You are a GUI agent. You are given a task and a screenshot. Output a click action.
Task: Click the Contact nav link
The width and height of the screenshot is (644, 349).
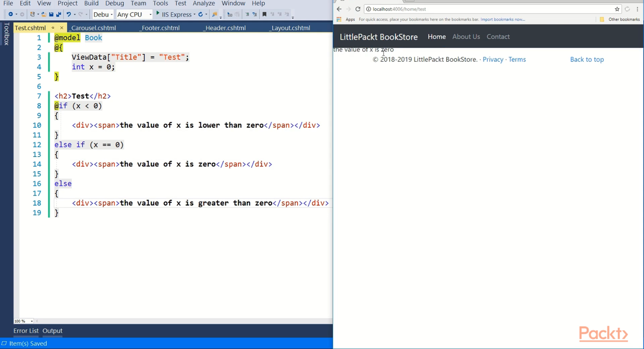pos(498,37)
